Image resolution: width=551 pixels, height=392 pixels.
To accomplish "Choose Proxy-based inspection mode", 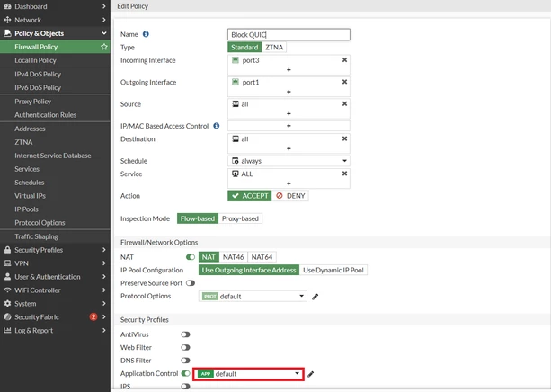I will pos(240,218).
